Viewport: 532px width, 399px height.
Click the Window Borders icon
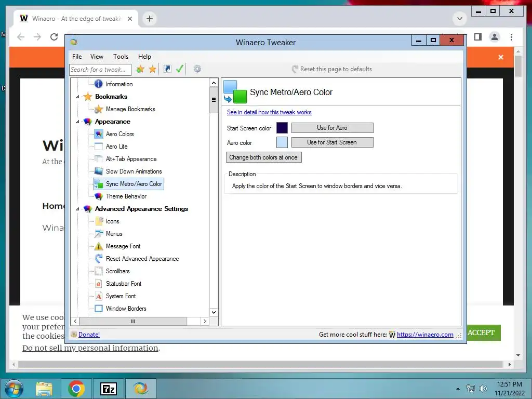98,309
